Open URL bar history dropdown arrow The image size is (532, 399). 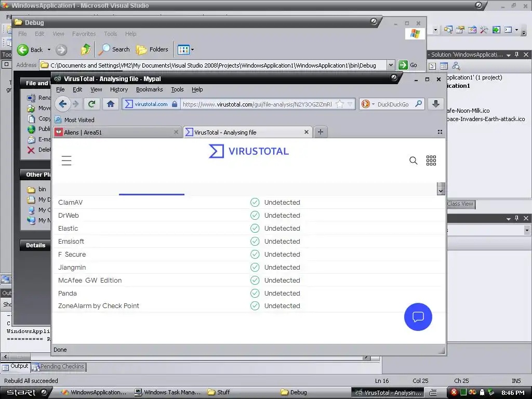click(350, 104)
